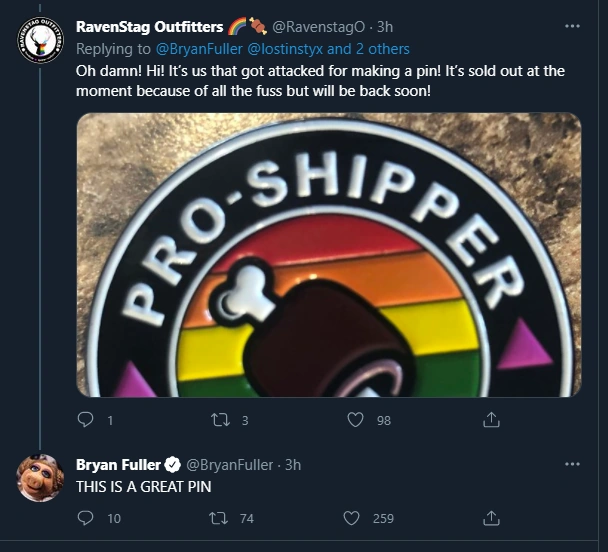Open RavenStag Outfitters profile avatar
608x552 pixels.
point(41,42)
